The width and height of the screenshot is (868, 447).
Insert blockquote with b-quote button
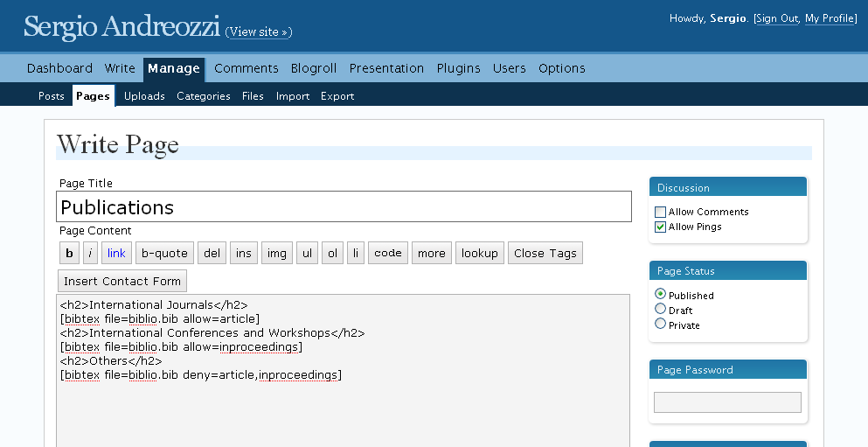164,253
